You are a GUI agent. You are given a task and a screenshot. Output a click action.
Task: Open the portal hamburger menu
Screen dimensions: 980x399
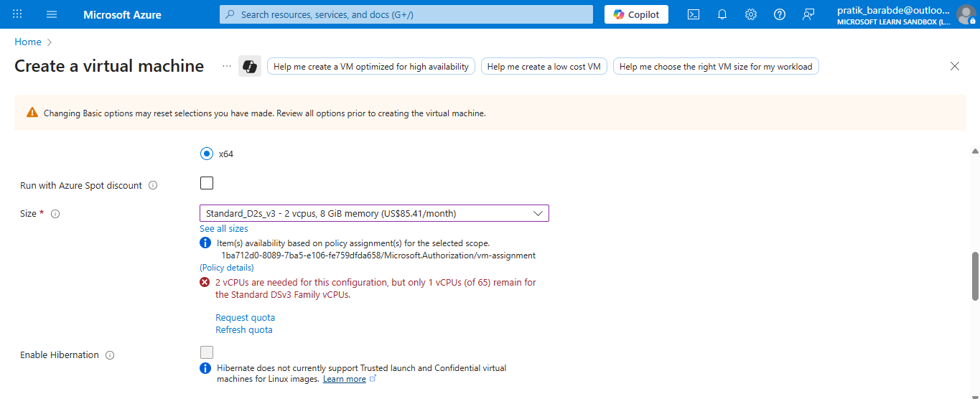click(52, 14)
